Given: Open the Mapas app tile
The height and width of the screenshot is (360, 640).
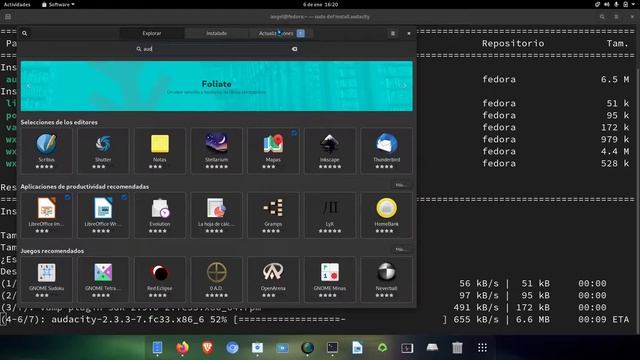Looking at the screenshot, I should (273, 151).
